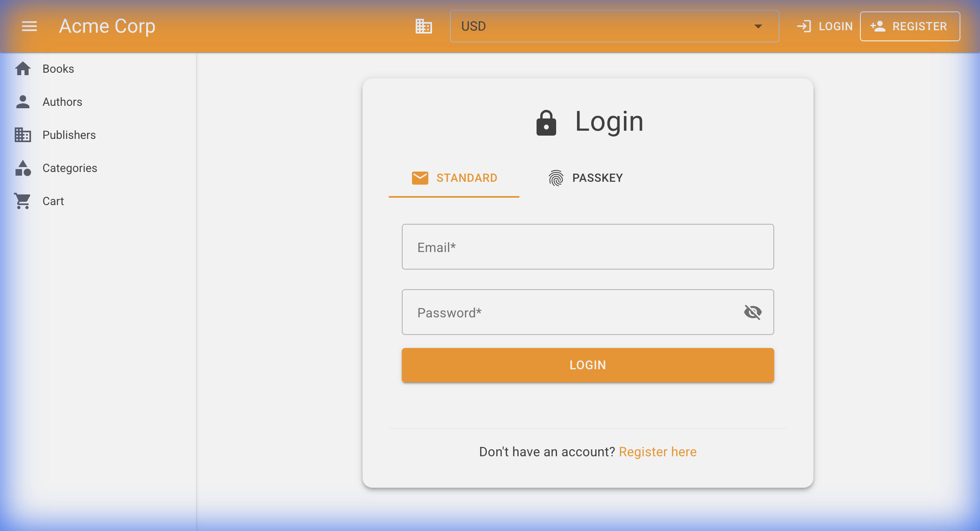Image resolution: width=980 pixels, height=531 pixels.
Task: Click the Login button in header
Action: (825, 26)
